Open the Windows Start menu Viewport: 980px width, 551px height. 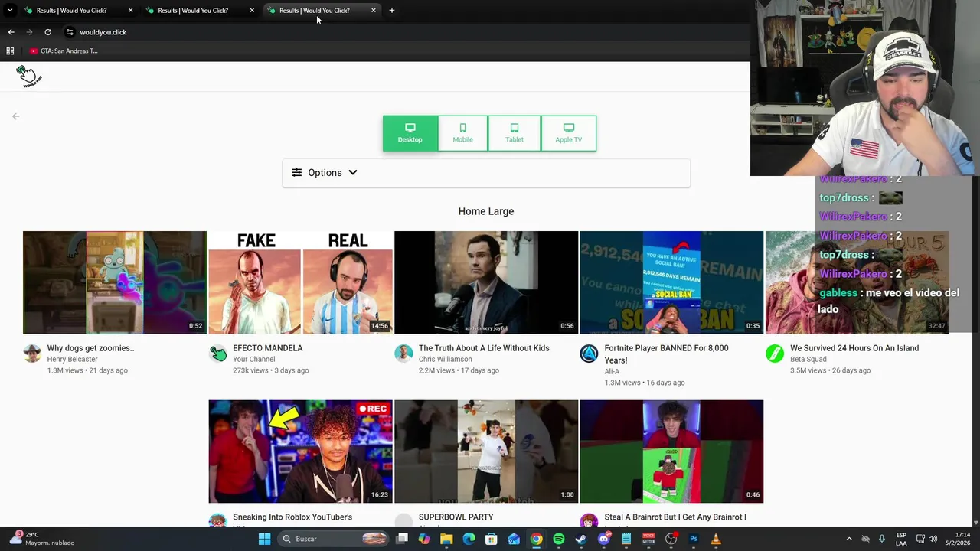pyautogui.click(x=264, y=539)
